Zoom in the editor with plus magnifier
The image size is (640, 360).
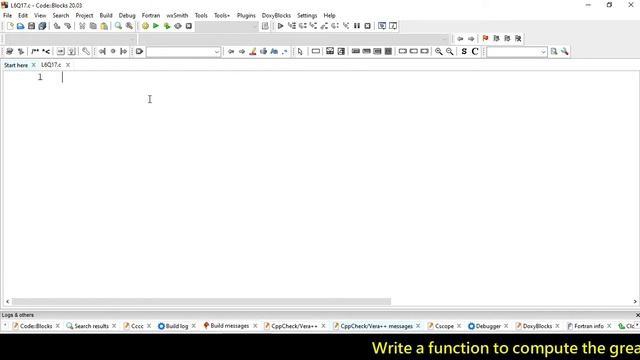(438, 51)
